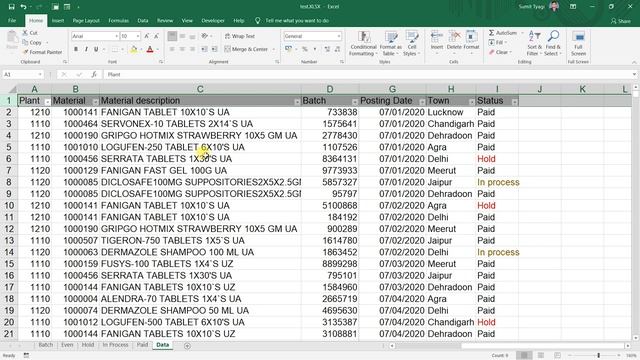This screenshot has width=640, height=360.
Task: Open Find & Select
Action: pos(553,43)
